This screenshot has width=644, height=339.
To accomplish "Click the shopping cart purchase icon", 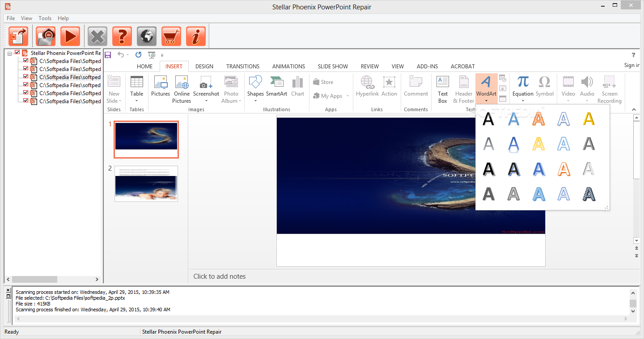I will [171, 36].
